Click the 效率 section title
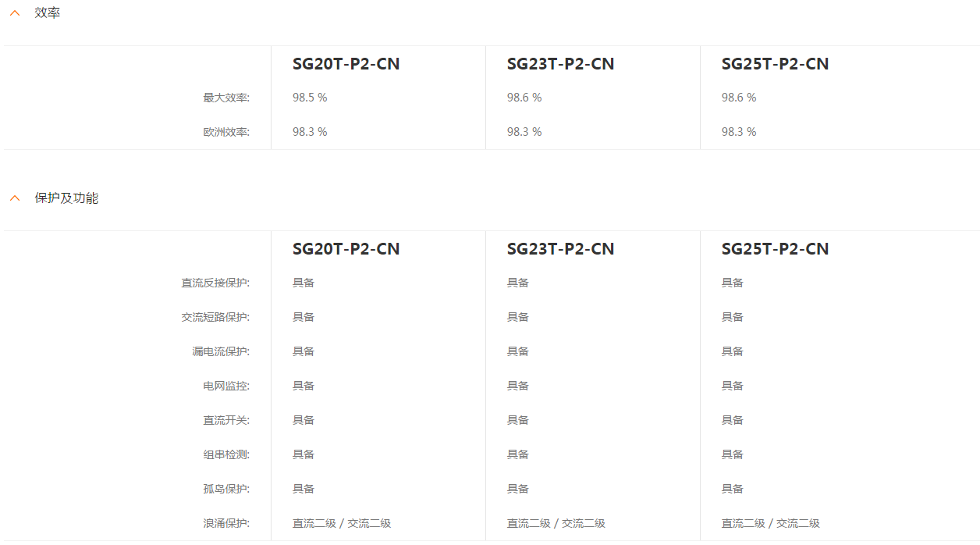Viewport: 980px width, 545px height. [48, 13]
